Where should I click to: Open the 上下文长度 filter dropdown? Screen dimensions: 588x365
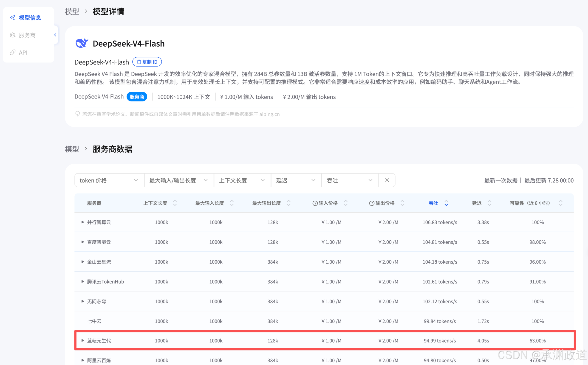tap(242, 180)
